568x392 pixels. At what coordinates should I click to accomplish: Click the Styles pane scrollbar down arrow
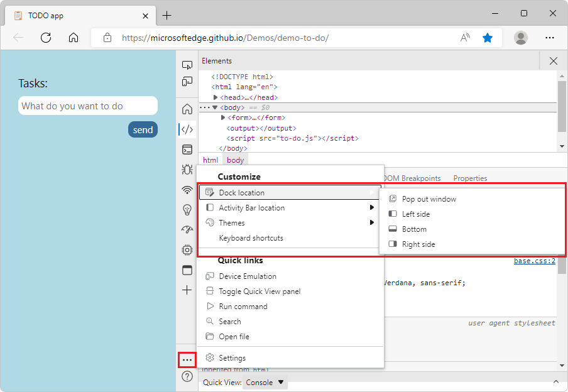tap(562, 366)
